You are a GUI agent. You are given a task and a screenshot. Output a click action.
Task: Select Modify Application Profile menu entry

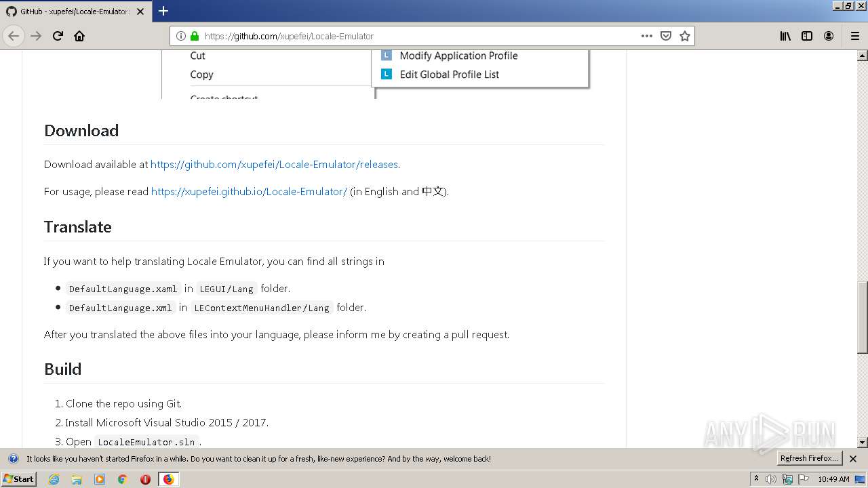(458, 56)
